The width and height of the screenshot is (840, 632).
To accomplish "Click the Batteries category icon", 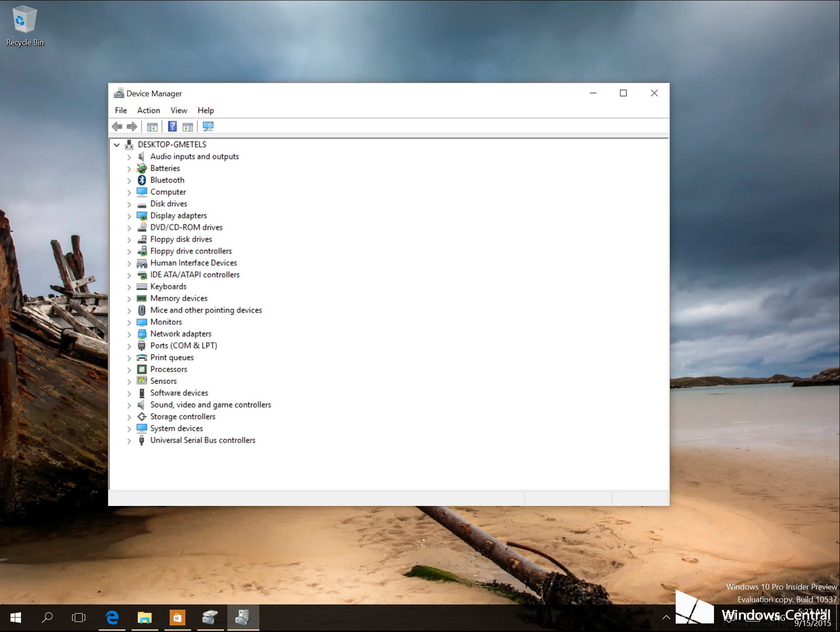I will click(x=142, y=168).
